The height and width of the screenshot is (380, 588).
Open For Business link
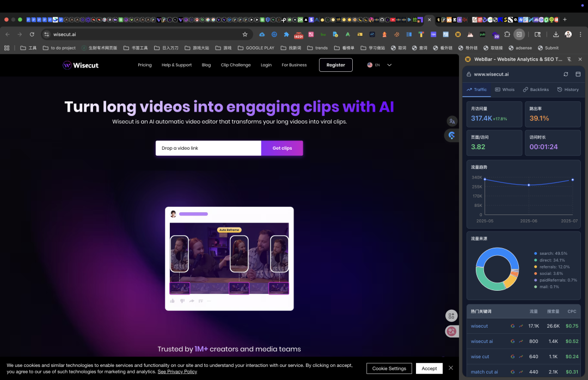(x=294, y=65)
